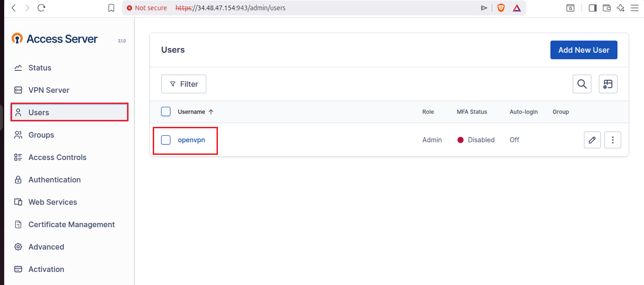Go to Activation page
The height and width of the screenshot is (285, 644).
click(x=69, y=269)
